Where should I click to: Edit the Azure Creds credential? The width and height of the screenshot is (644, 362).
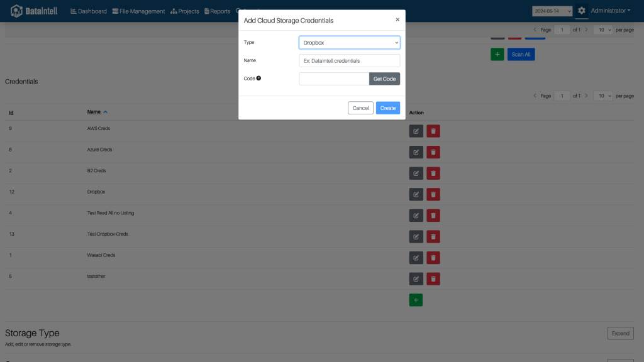(x=416, y=152)
